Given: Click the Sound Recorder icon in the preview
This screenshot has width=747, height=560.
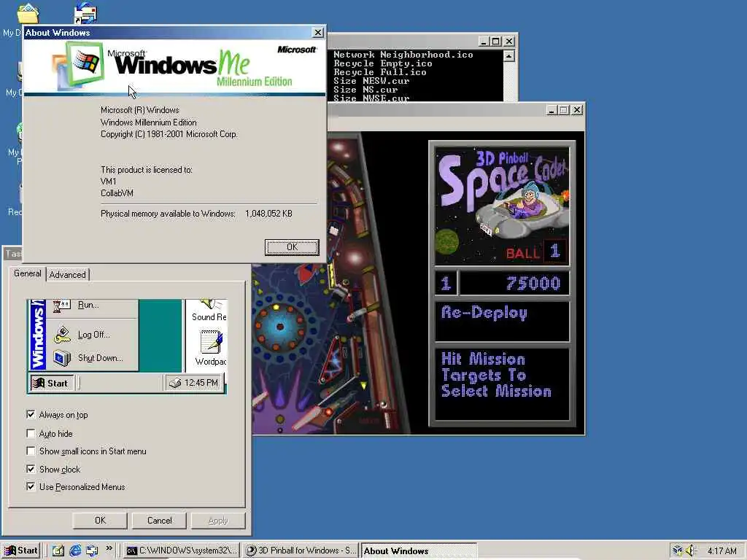Looking at the screenshot, I should pyautogui.click(x=209, y=305).
